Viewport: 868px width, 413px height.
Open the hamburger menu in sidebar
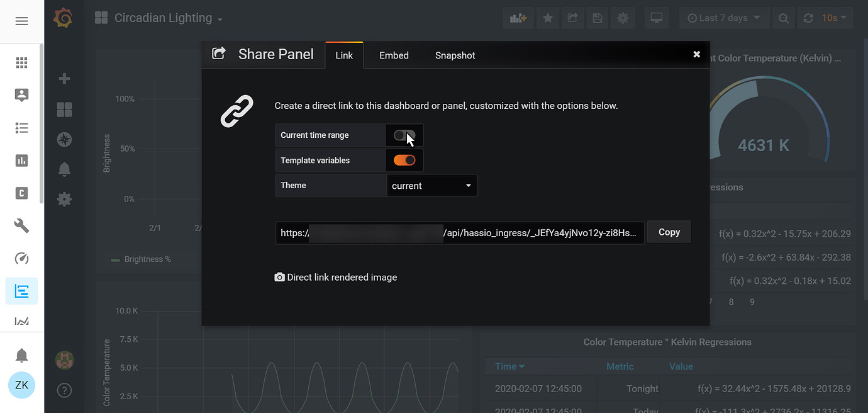21,21
